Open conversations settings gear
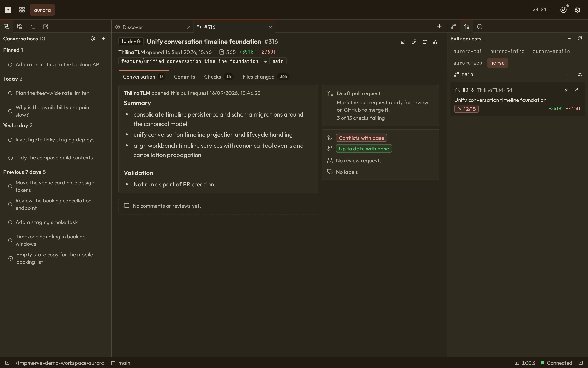This screenshot has width=588, height=368. point(92,38)
